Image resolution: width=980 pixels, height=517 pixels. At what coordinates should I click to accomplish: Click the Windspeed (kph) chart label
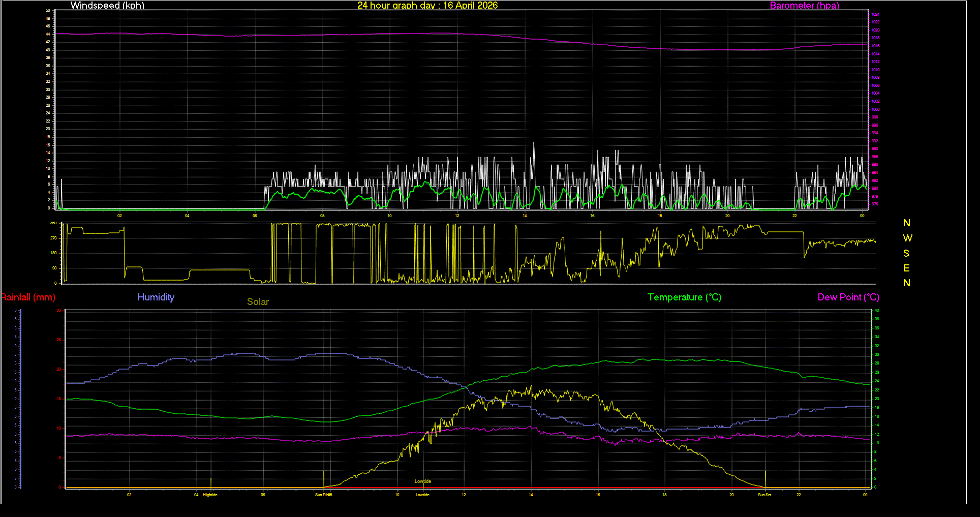point(107,6)
